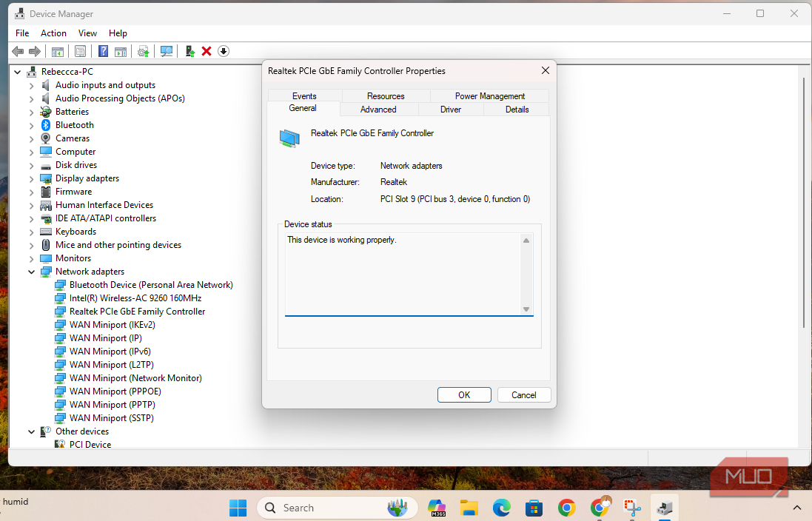812x521 pixels.
Task: Show hidden icons in the system tray
Action: click(x=796, y=508)
